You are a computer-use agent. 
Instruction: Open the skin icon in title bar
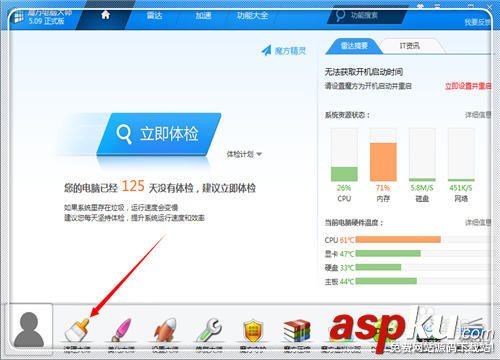point(420,6)
